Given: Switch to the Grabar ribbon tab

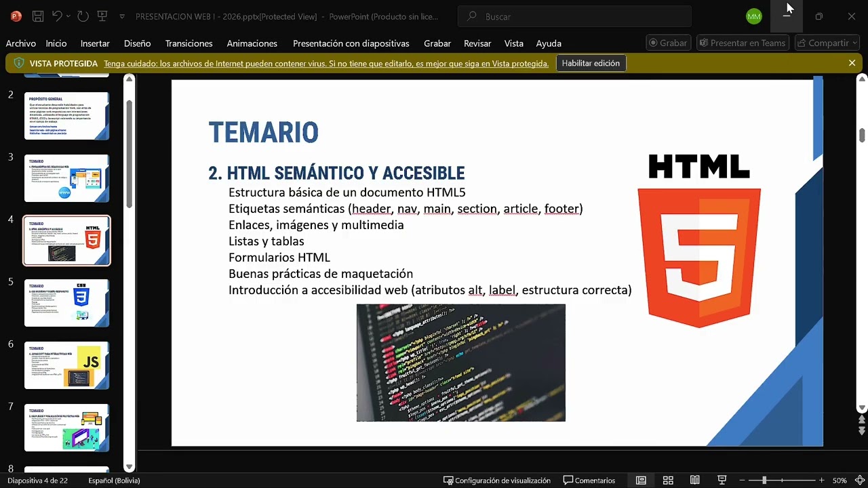Looking at the screenshot, I should tap(437, 43).
